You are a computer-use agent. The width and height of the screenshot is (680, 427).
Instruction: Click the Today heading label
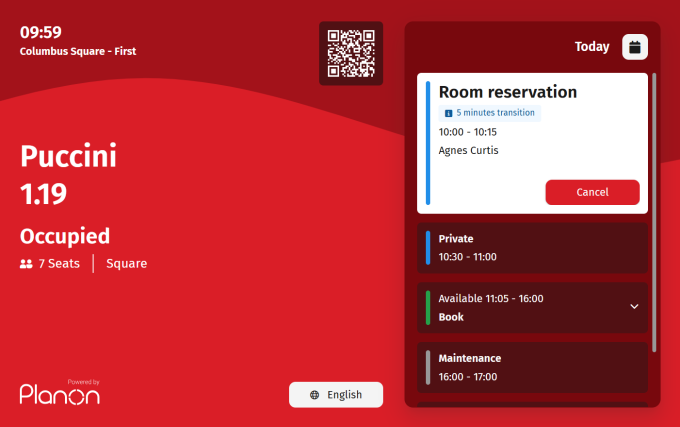point(592,47)
